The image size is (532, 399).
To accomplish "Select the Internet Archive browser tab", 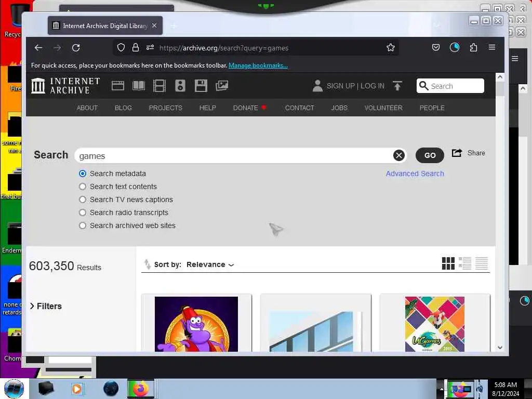I will pos(105,26).
